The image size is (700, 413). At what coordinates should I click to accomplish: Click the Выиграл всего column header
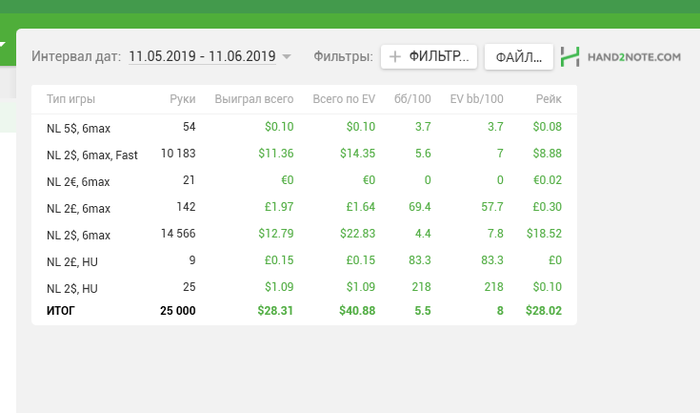pyautogui.click(x=254, y=99)
